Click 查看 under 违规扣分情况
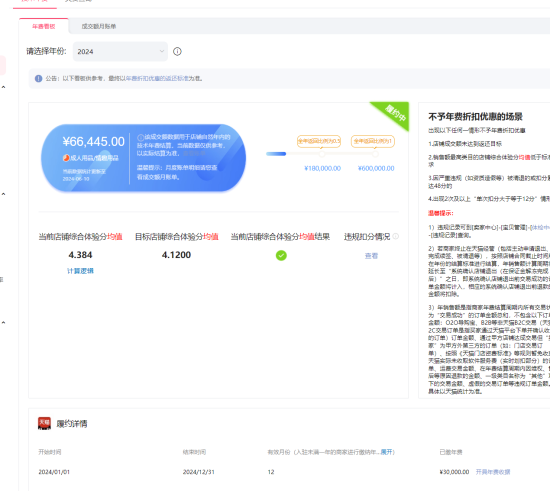550x491 pixels. (x=371, y=256)
